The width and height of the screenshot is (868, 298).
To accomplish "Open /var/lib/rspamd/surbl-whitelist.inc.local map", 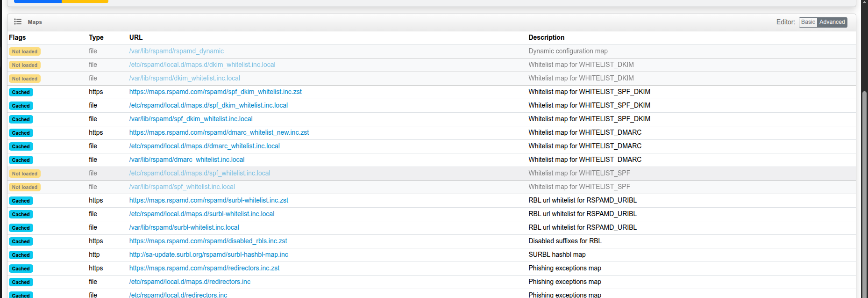I will click(184, 227).
